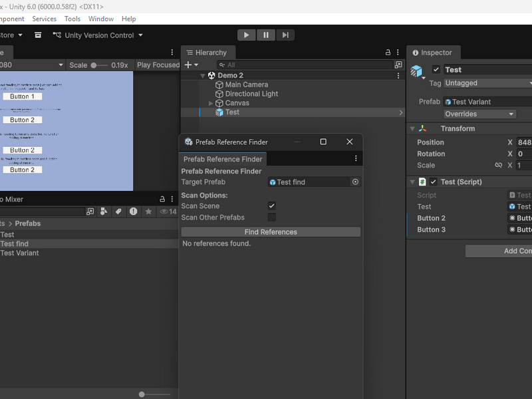Screen dimensions: 532x399
Task: Pause the editor with the Pause button
Action: tap(266, 35)
